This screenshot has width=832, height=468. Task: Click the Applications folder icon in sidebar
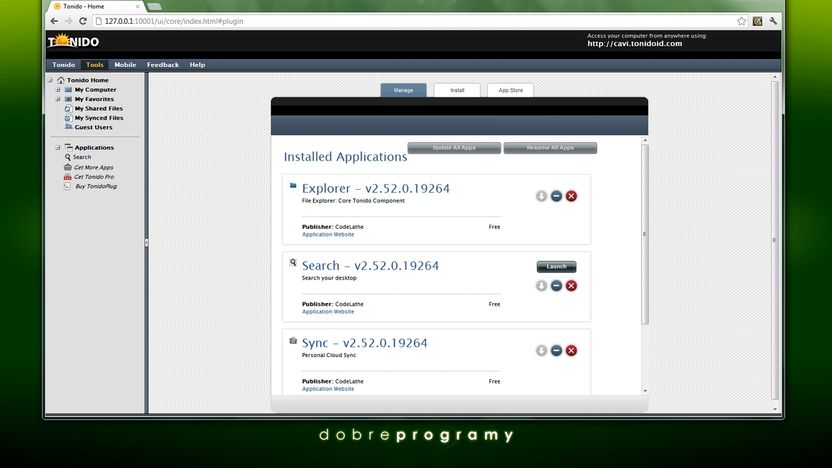click(68, 147)
